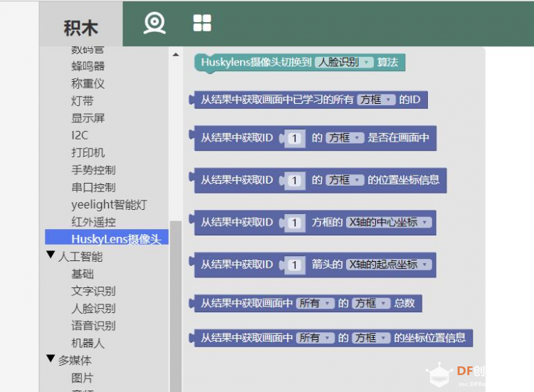
Task: Collapse the 多媒体 group triangle
Action: [51, 359]
